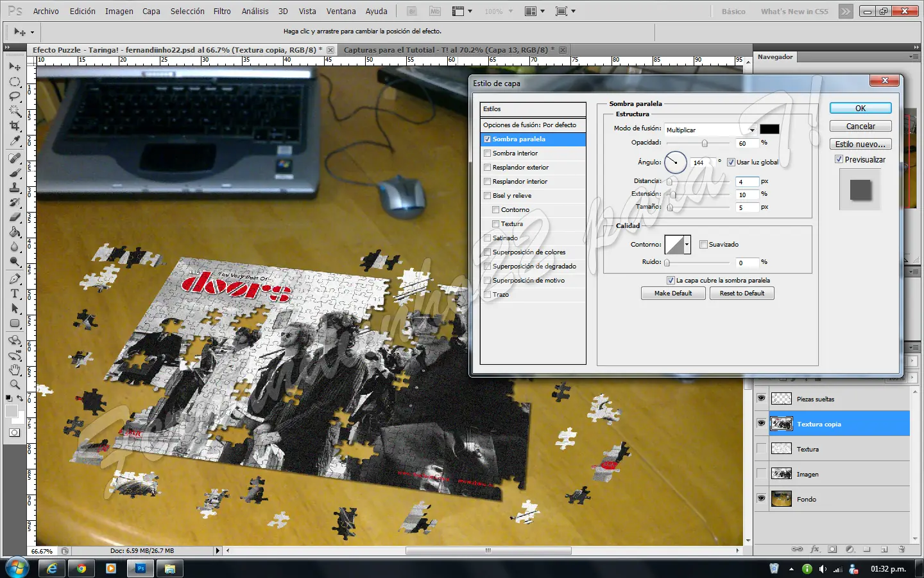Open the Filtro menu
The image size is (924, 578).
click(x=222, y=12)
